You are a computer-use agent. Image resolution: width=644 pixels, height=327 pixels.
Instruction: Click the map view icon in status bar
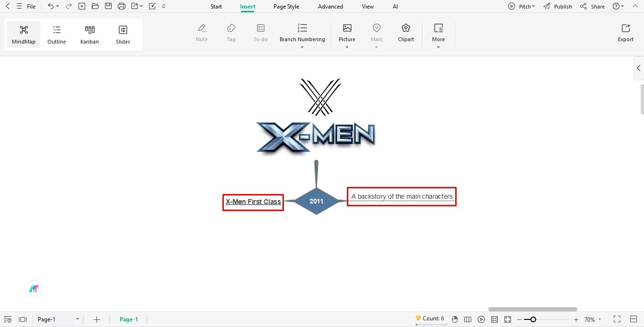point(468,319)
